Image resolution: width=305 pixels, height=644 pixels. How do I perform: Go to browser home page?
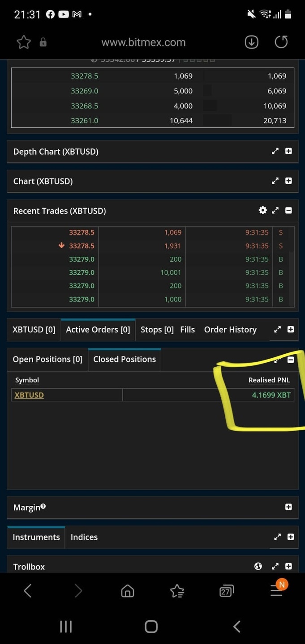(128, 591)
